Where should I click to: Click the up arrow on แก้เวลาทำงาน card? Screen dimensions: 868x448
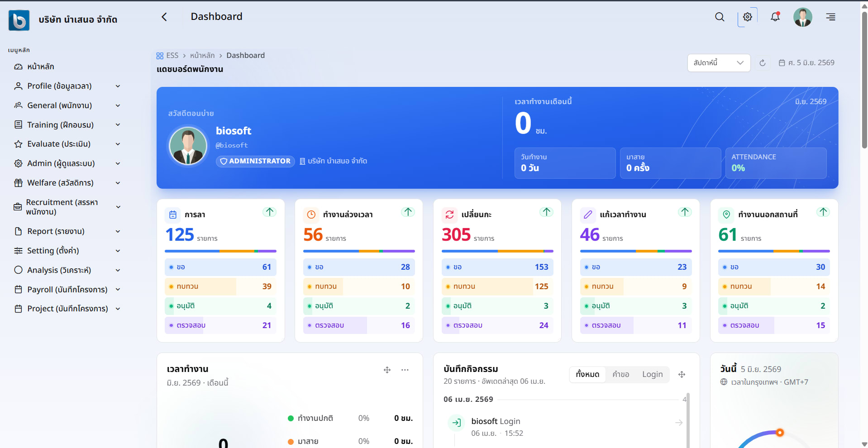pos(685,212)
